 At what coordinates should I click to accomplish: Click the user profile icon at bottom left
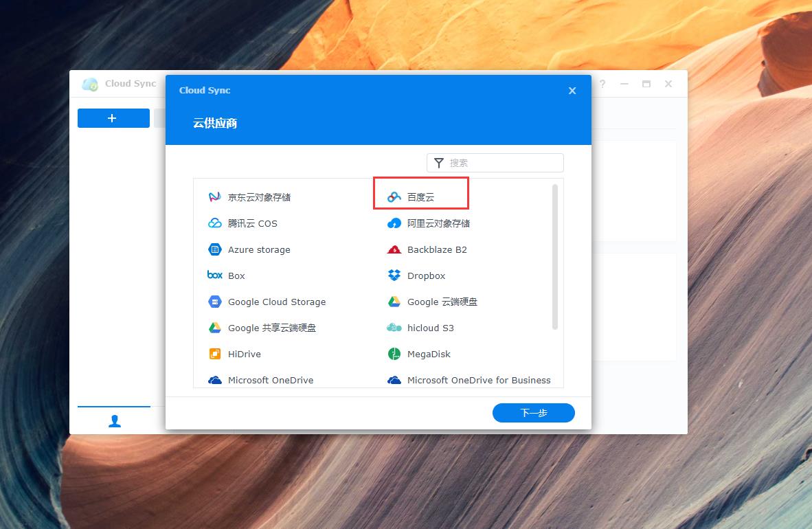click(115, 421)
